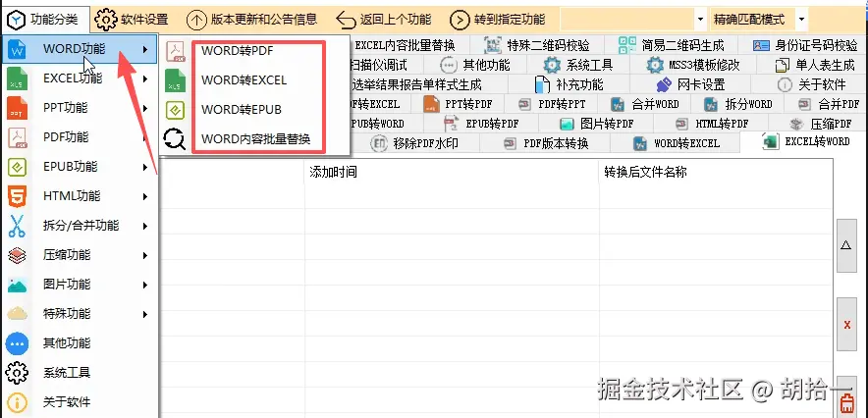Image resolution: width=868 pixels, height=418 pixels.
Task: Click the move-up triangle button
Action: point(846,245)
